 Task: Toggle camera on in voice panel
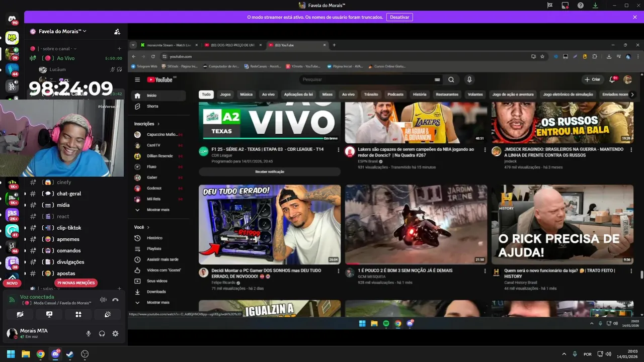(x=20, y=314)
